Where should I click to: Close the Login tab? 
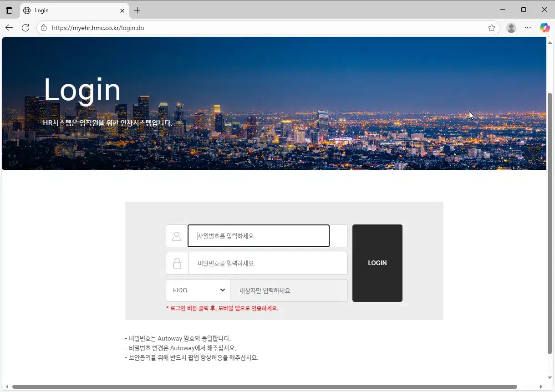pyautogui.click(x=122, y=10)
